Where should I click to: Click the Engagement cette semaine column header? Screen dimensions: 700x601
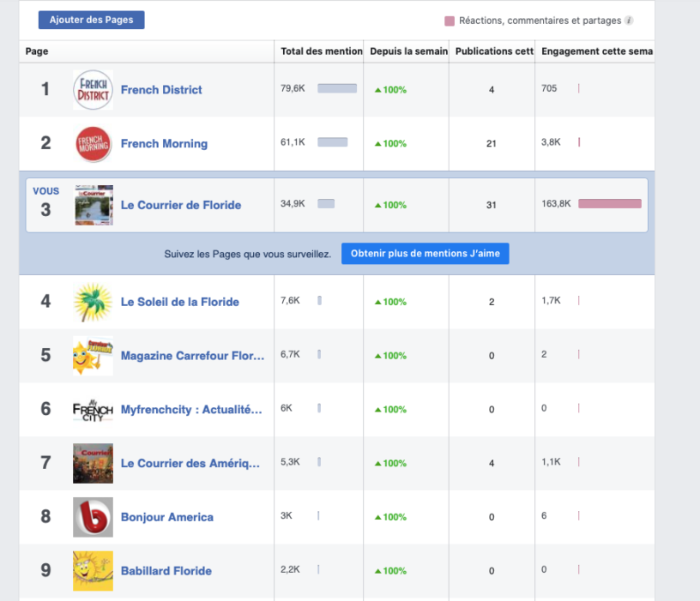click(596, 51)
